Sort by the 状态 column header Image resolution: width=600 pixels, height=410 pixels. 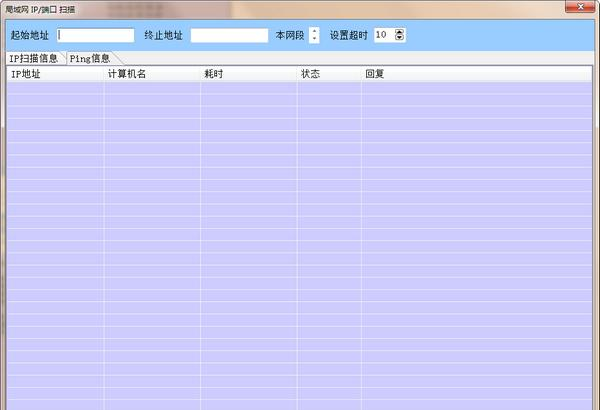[329, 74]
